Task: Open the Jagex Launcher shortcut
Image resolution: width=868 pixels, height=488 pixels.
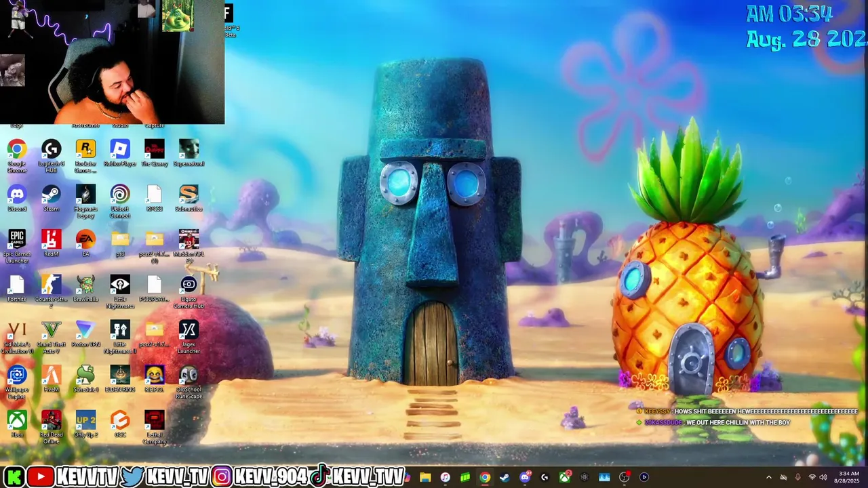Action: 189,337
